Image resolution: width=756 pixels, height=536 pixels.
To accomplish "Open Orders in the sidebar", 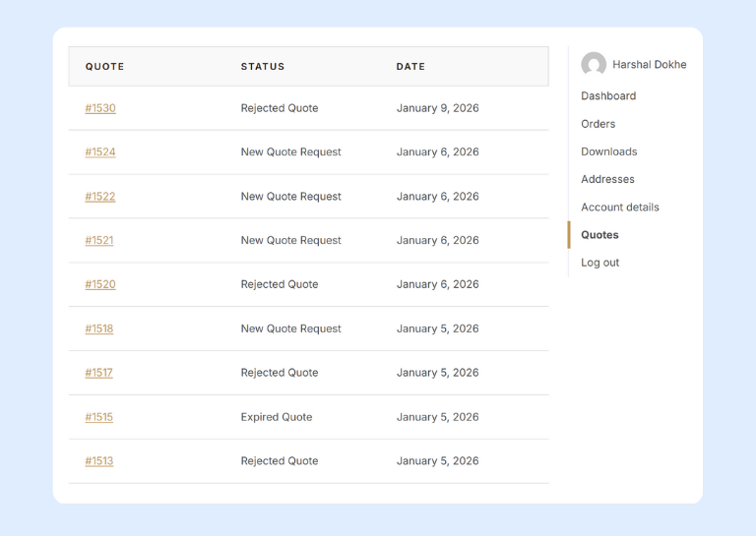I will [598, 124].
